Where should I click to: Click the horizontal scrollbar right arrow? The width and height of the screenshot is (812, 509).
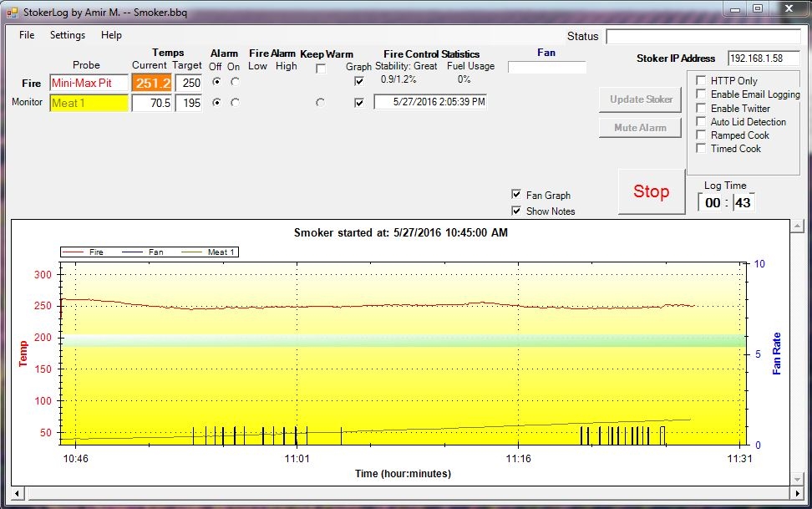tap(796, 492)
